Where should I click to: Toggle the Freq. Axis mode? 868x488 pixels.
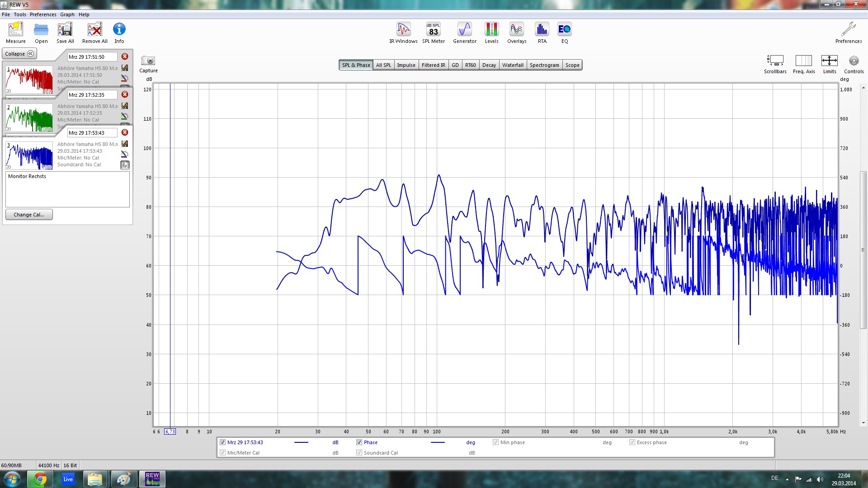pyautogui.click(x=804, y=64)
